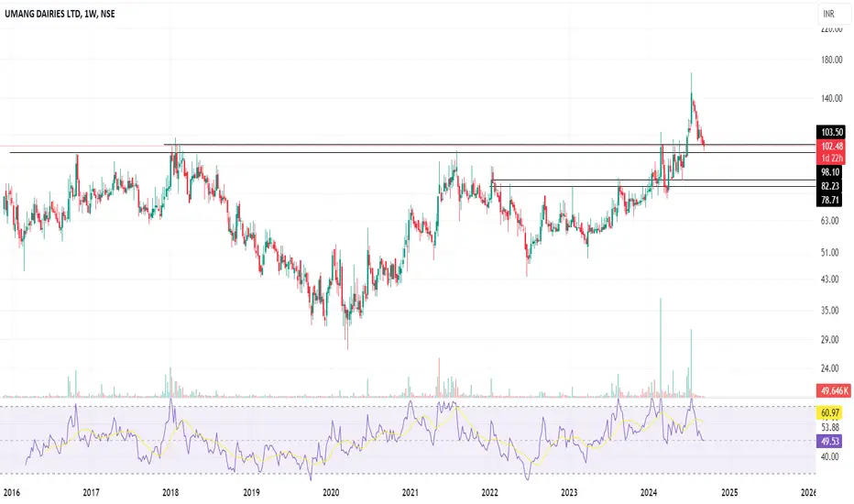This screenshot has width=854, height=504.
Task: Select the 78.71 price level label
Action: coord(829,200)
